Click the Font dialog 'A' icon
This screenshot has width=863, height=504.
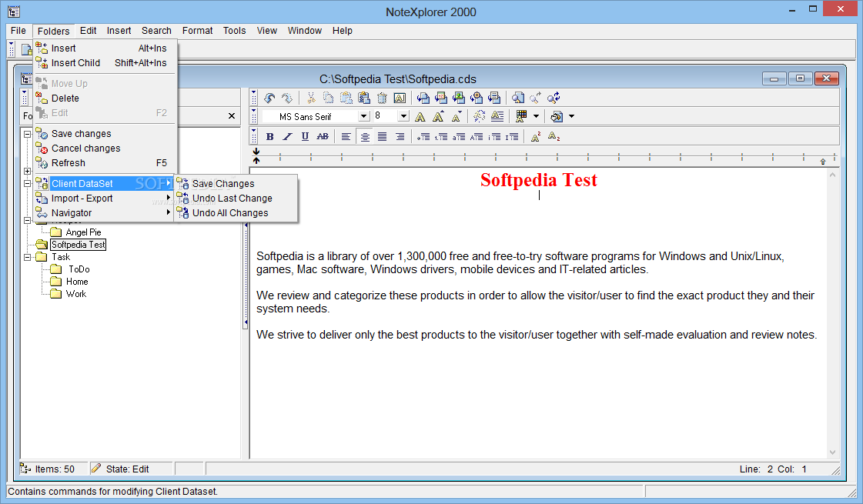tap(420, 117)
